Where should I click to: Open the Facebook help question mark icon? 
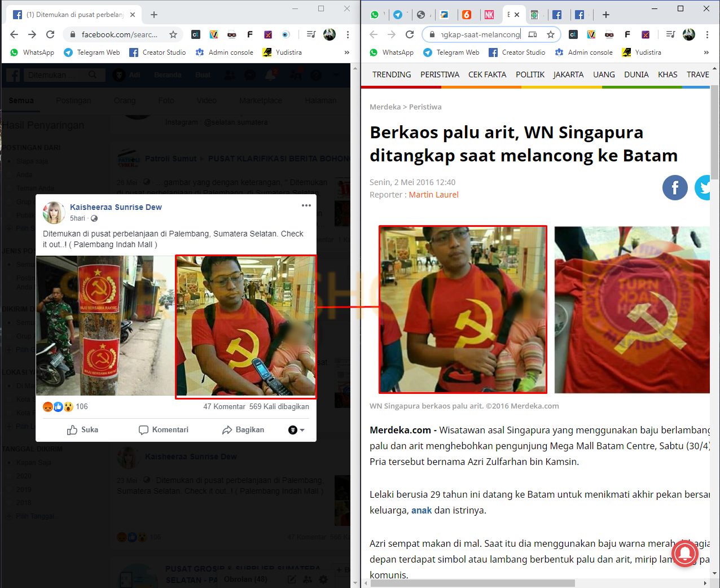[x=316, y=75]
